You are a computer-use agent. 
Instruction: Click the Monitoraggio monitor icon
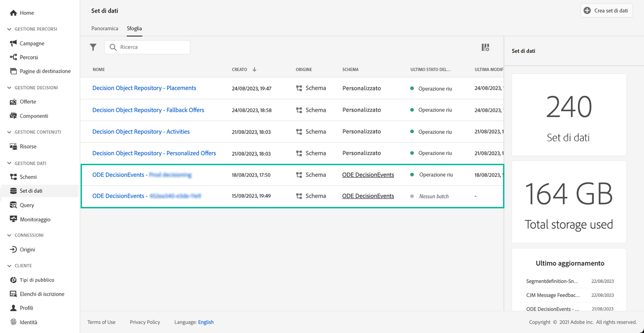(14, 219)
